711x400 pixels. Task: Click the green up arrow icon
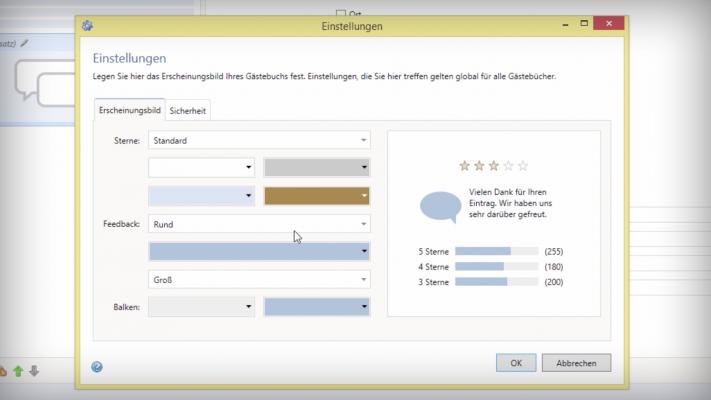click(x=18, y=371)
